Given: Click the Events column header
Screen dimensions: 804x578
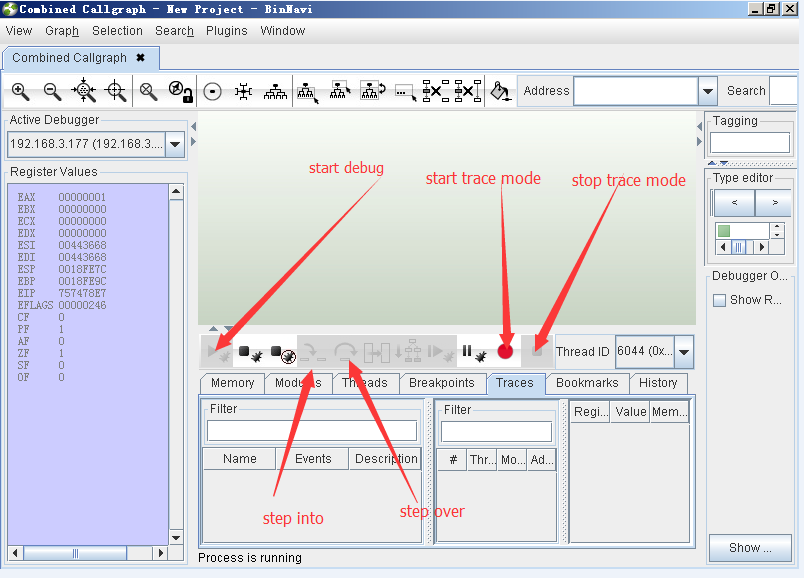Looking at the screenshot, I should tap(313, 459).
